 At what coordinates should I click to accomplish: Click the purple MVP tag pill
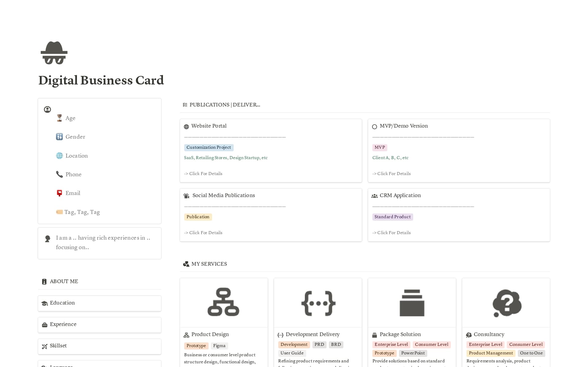click(x=379, y=147)
